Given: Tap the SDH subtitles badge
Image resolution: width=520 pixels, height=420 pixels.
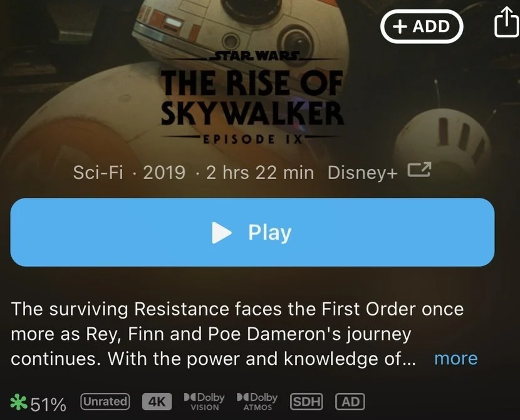Looking at the screenshot, I should click(x=306, y=401).
